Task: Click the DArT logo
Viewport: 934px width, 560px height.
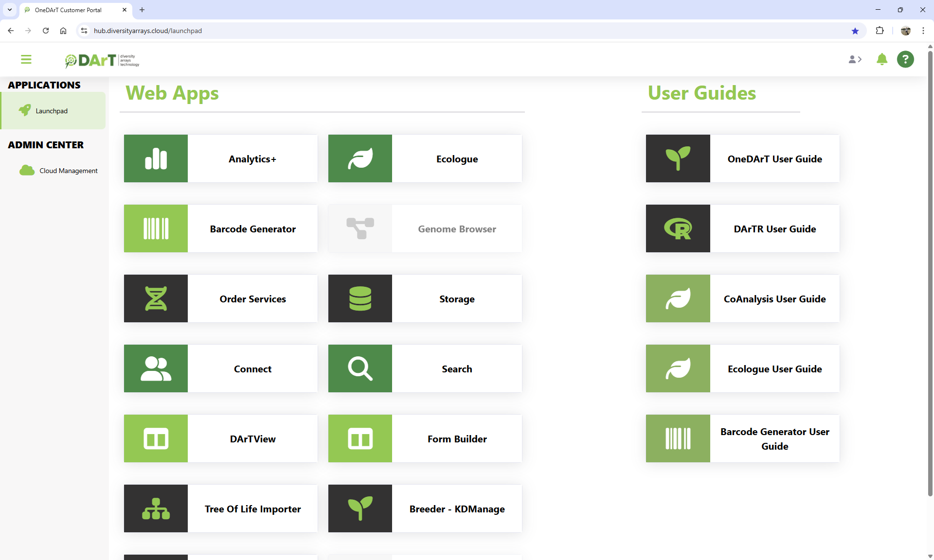Action: (x=102, y=60)
